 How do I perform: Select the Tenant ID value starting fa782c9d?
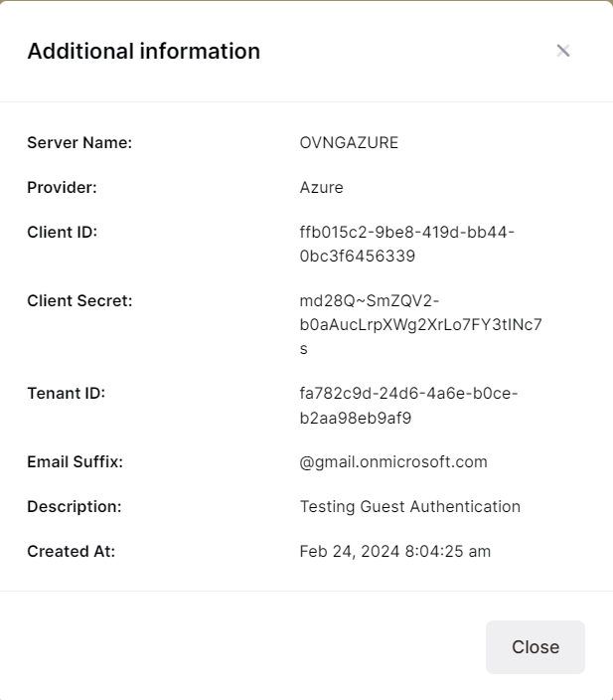pos(408,405)
